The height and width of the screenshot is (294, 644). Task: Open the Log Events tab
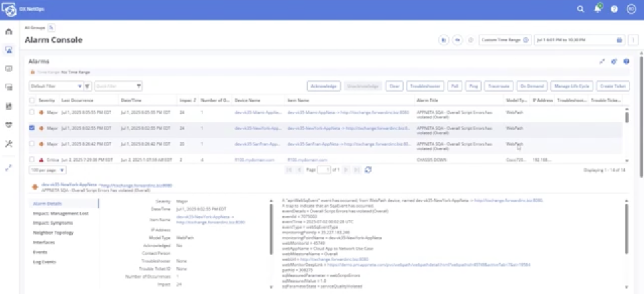click(45, 262)
